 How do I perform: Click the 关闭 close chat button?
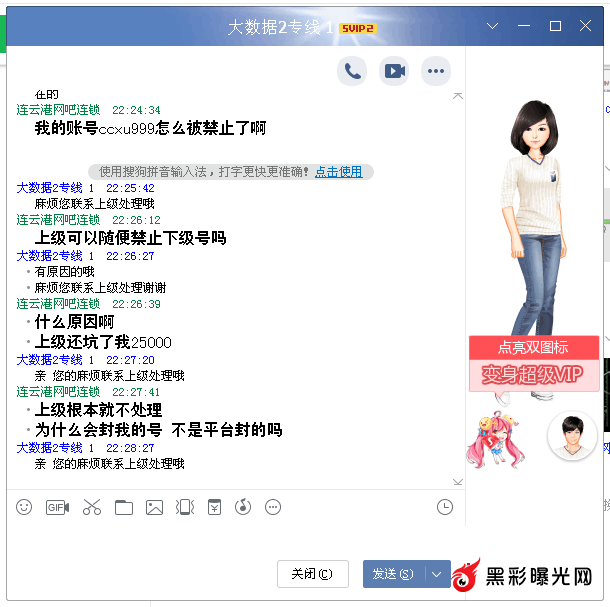pyautogui.click(x=312, y=574)
